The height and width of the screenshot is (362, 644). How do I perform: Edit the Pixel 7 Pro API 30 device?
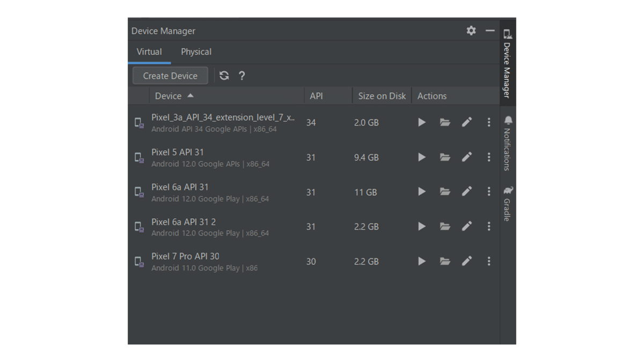[x=467, y=261]
